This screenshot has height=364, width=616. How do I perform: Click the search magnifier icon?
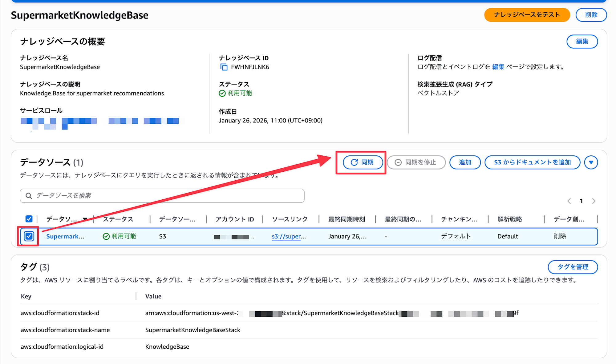[29, 196]
